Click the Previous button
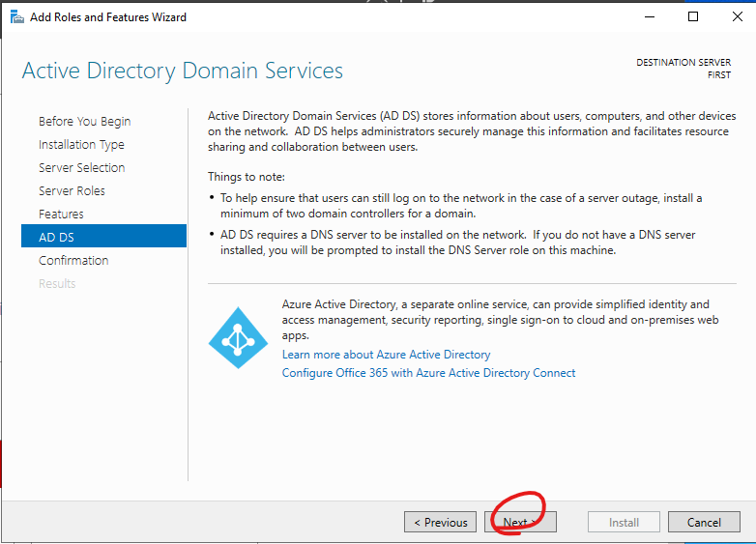Screen dimensions: 756x544 point(440,523)
